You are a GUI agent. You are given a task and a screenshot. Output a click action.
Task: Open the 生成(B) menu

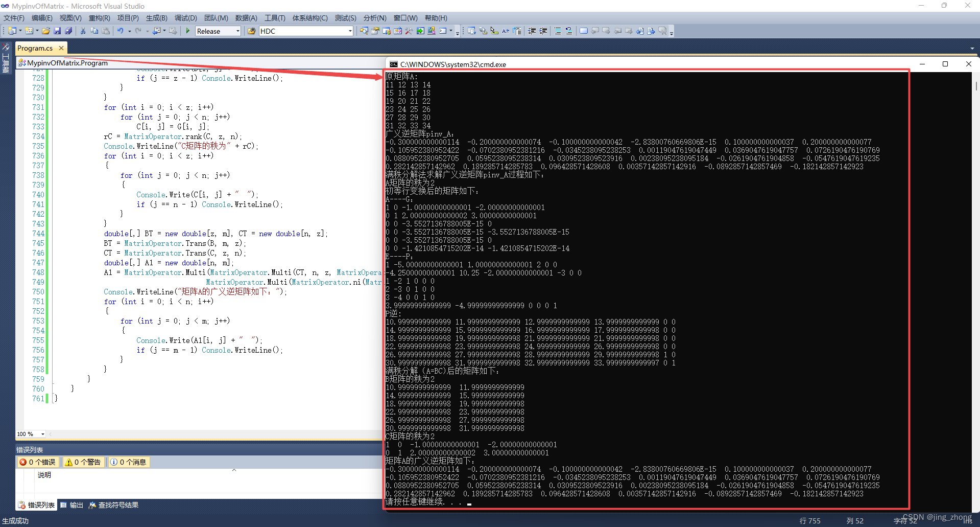coord(157,18)
